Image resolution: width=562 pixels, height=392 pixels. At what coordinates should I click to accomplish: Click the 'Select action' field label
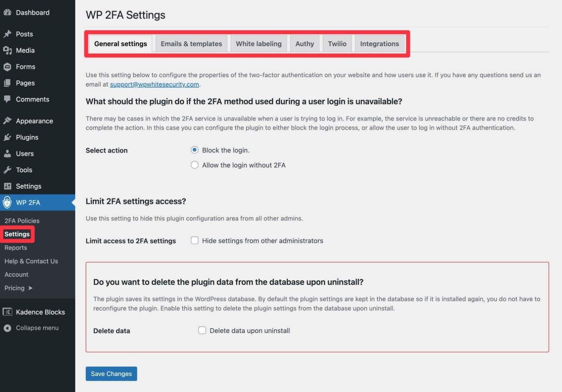[107, 150]
